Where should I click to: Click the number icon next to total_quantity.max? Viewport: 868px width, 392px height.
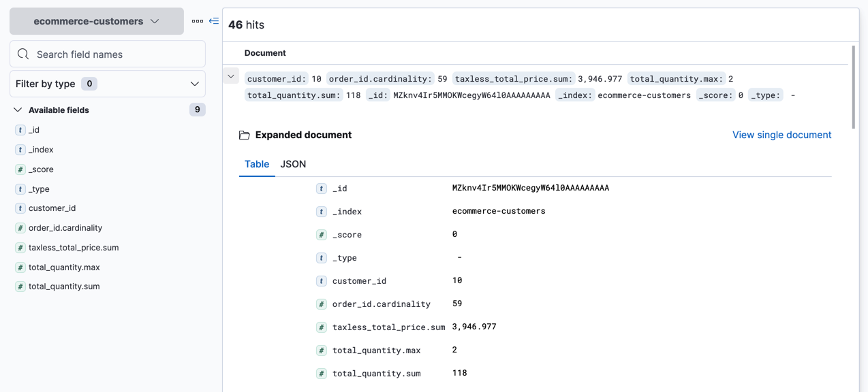[20, 267]
